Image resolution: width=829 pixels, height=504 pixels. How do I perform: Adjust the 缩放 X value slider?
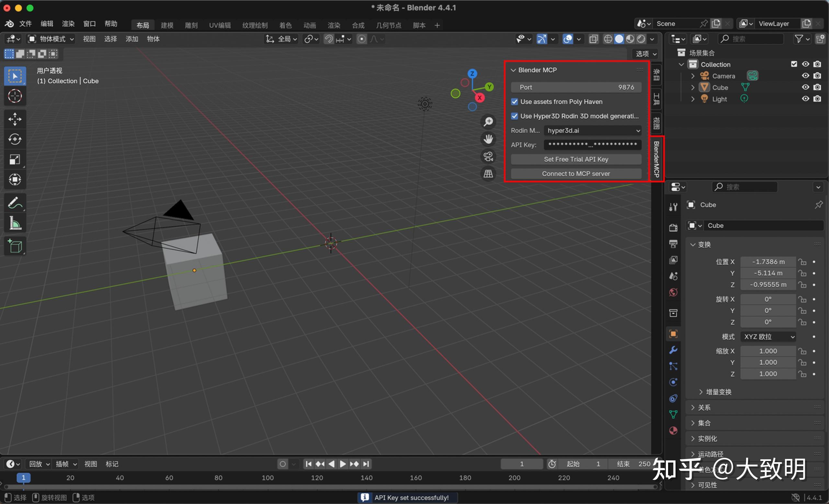click(767, 351)
